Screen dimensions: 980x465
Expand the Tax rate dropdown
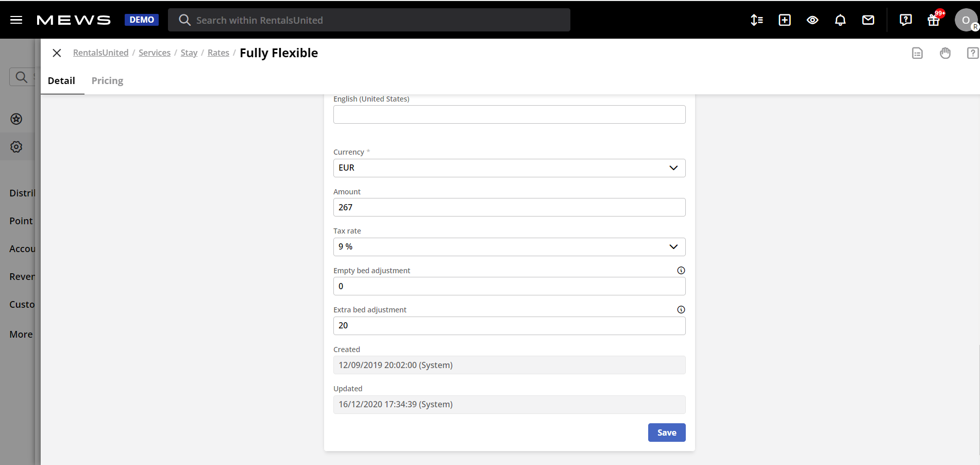pos(509,247)
